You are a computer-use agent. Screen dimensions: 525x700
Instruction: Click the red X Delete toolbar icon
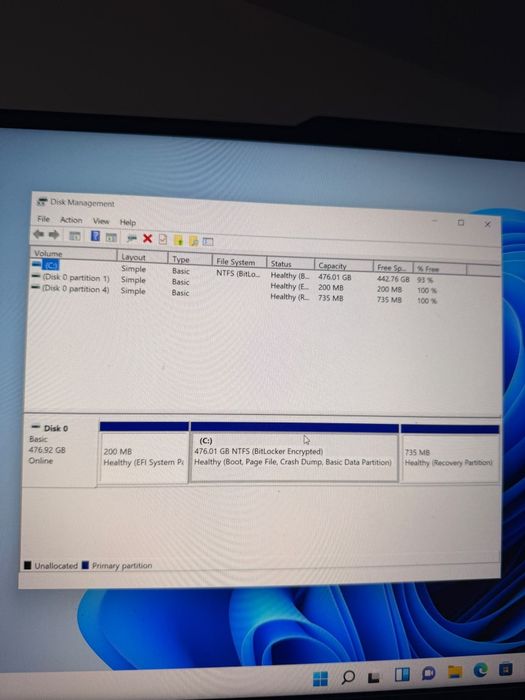click(147, 238)
